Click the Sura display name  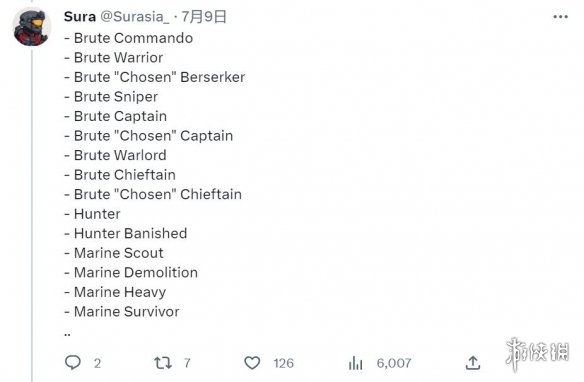[x=80, y=17]
